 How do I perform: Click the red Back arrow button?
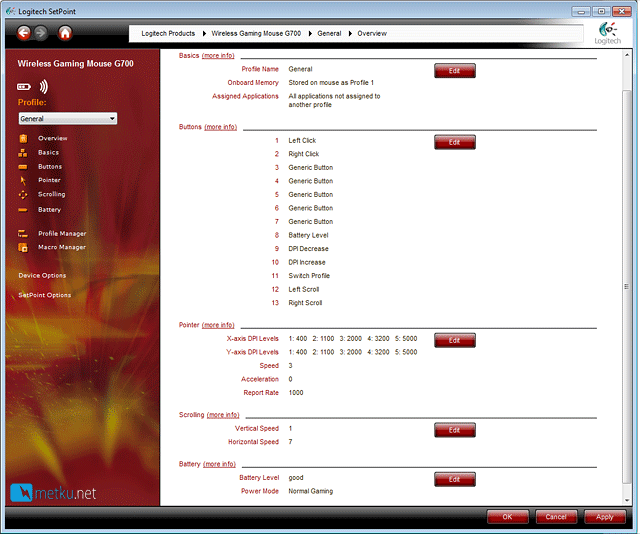pyautogui.click(x=24, y=33)
